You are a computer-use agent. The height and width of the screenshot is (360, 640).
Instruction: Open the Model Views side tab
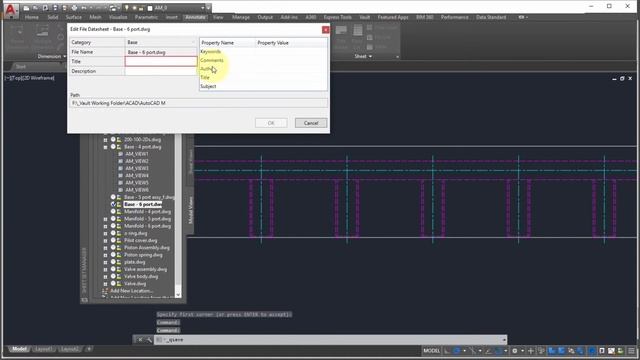(x=190, y=210)
